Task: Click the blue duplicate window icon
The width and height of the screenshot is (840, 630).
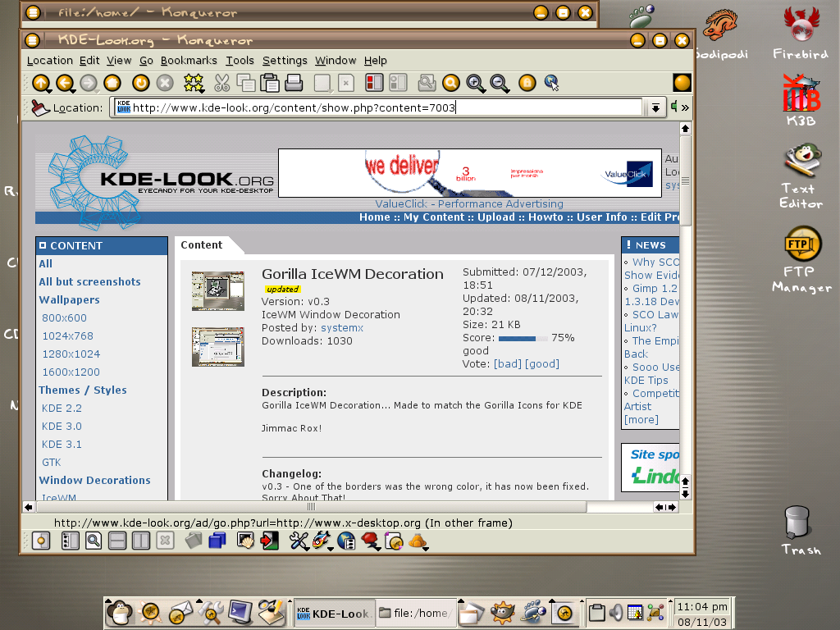Action: click(x=217, y=541)
